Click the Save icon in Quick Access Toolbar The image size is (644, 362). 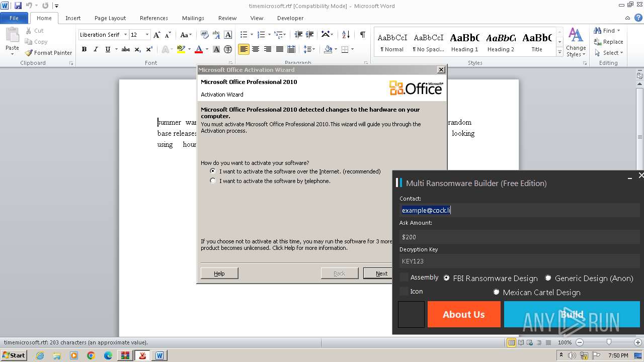point(18,6)
